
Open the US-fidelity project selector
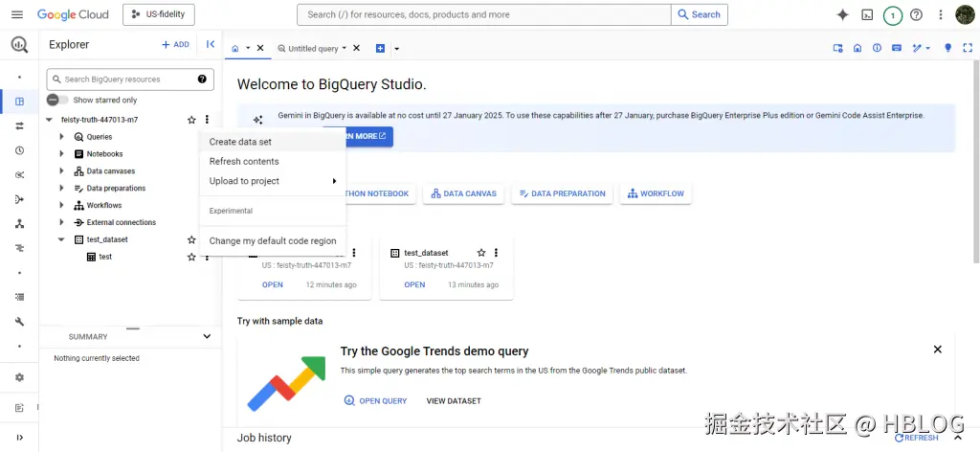pyautogui.click(x=159, y=14)
